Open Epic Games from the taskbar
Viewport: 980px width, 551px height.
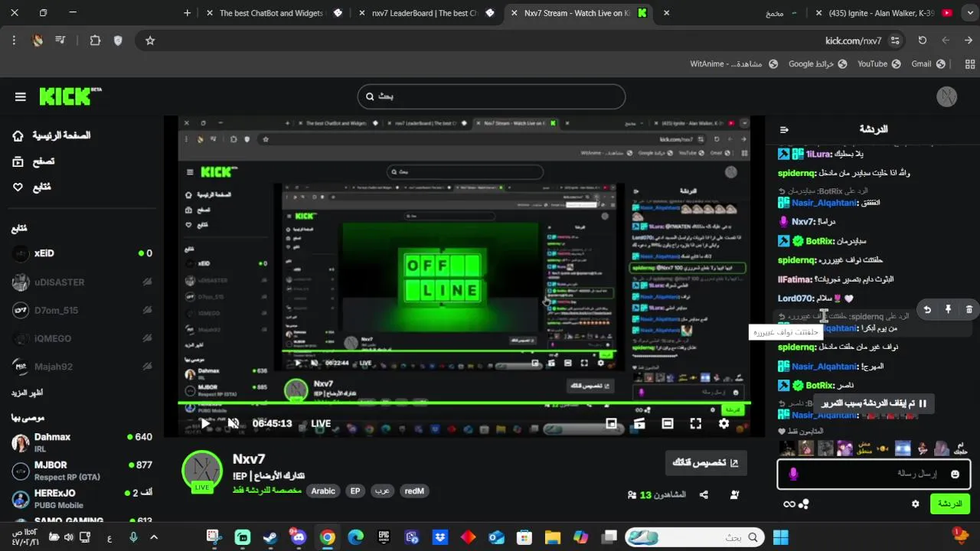(x=384, y=538)
